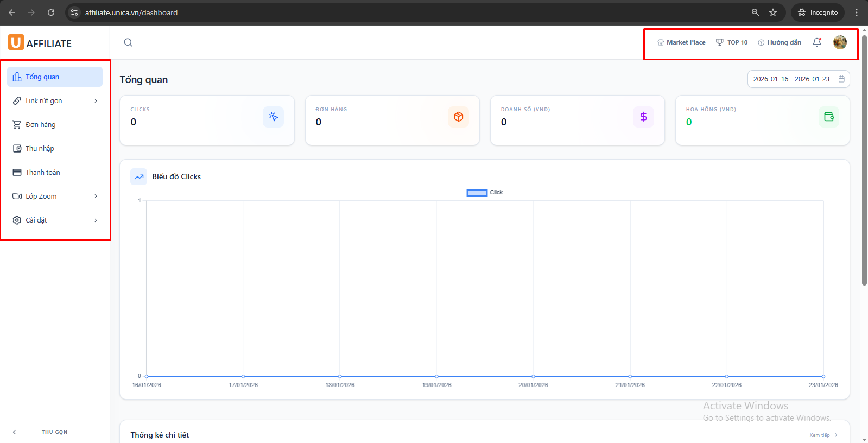Open the TOP 10 leaderboard
This screenshot has height=443, width=868.
732,42
